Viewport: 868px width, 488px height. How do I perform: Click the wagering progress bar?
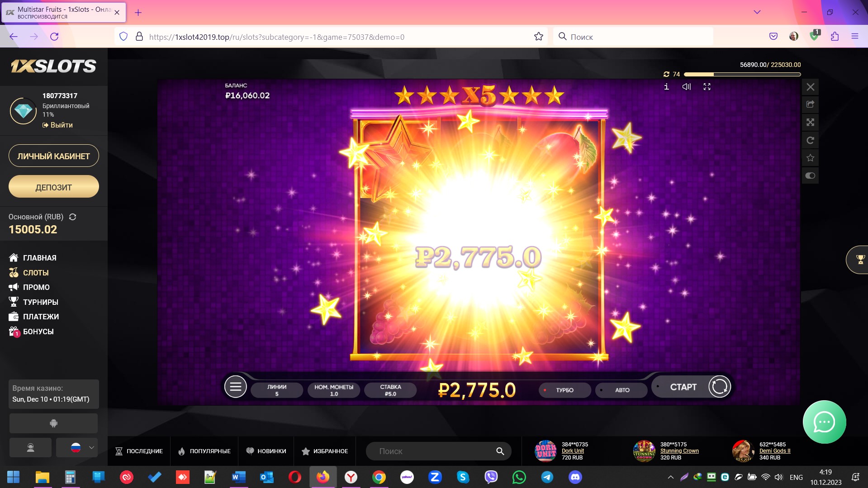(742, 74)
